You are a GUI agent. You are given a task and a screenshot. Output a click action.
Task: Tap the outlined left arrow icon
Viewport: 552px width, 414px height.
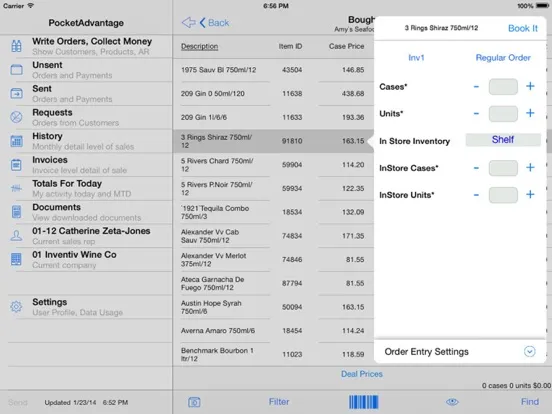(189, 23)
